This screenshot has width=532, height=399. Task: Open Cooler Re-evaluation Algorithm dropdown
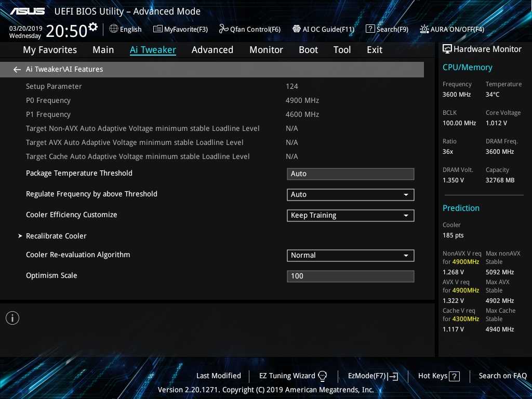[350, 256]
